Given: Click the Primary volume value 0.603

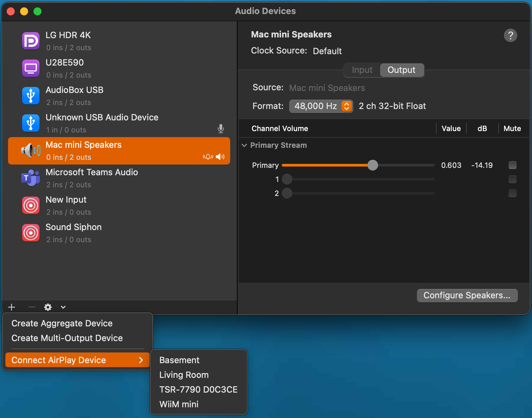Looking at the screenshot, I should pyautogui.click(x=451, y=165).
